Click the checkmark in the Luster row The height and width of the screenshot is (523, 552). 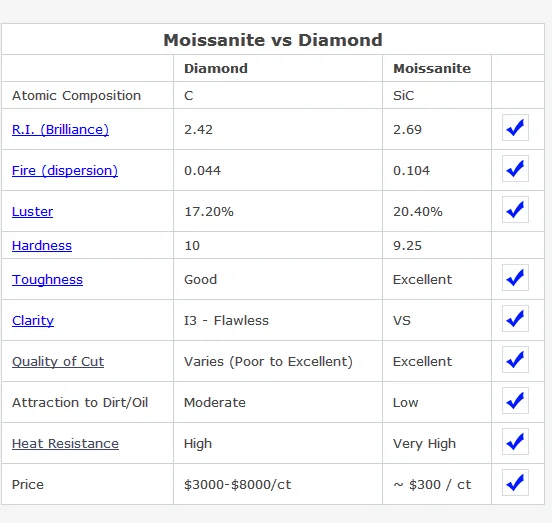[x=515, y=209]
